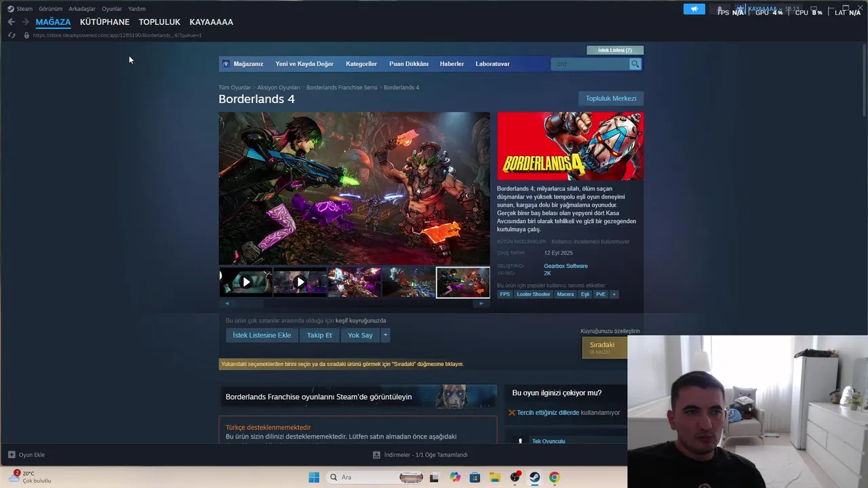Open Microsoft Store from taskbar

[475, 477]
